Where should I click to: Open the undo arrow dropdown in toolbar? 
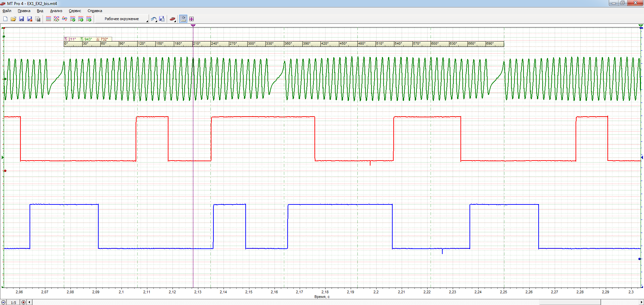(x=154, y=19)
